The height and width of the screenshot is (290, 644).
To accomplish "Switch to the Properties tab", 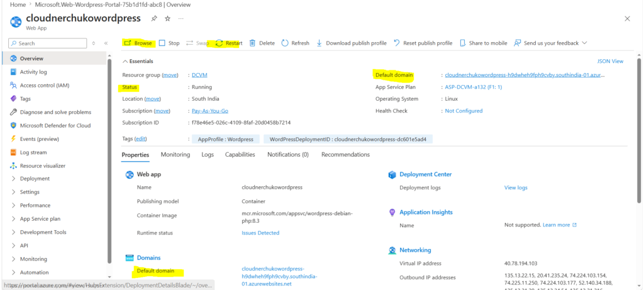I will click(x=135, y=155).
